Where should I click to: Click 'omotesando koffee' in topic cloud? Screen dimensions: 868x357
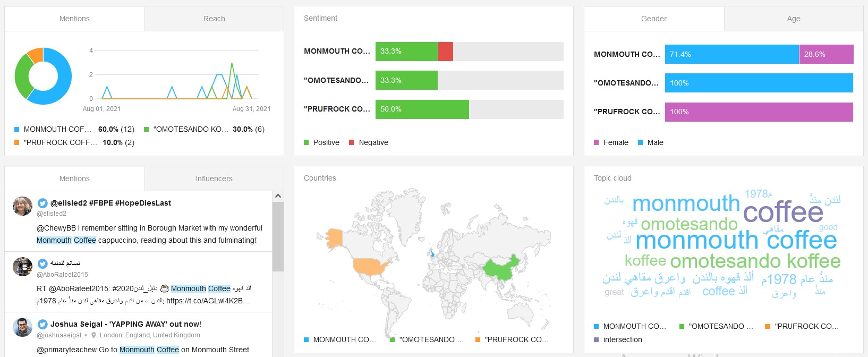coord(755,261)
